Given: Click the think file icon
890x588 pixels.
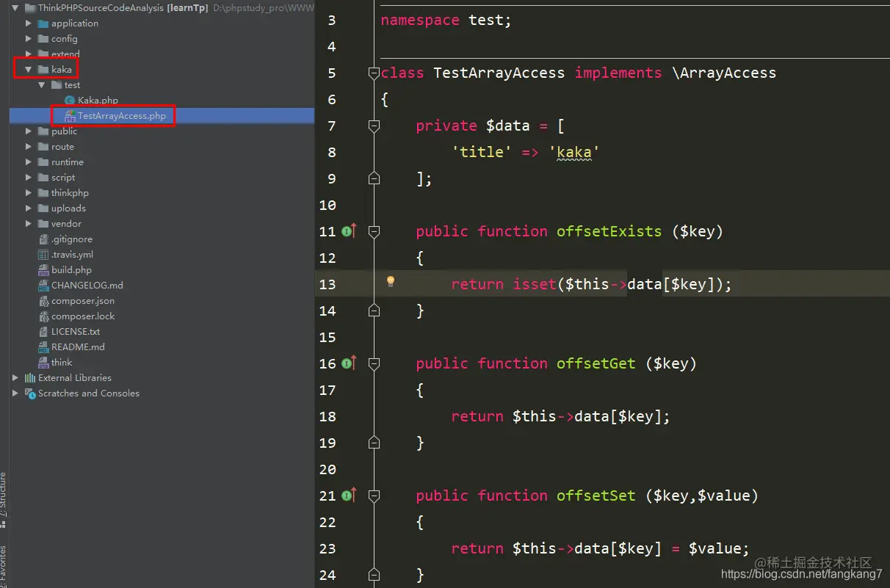Looking at the screenshot, I should coord(43,363).
